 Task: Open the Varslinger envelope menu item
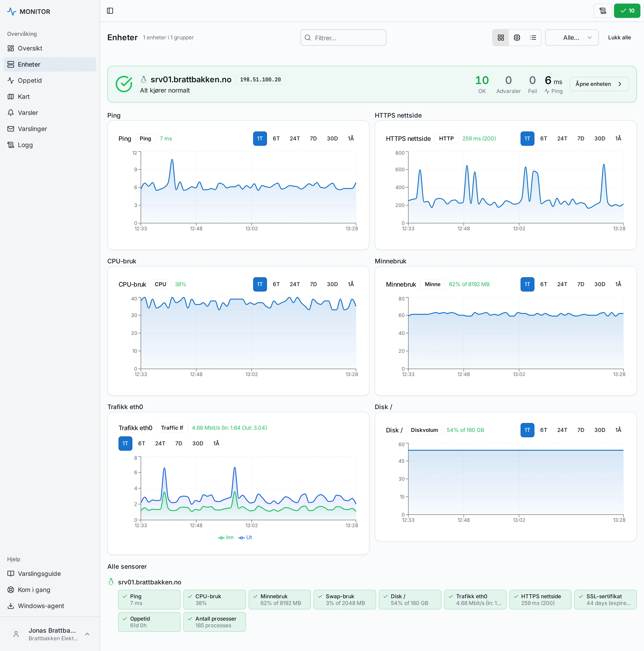pyautogui.click(x=50, y=129)
